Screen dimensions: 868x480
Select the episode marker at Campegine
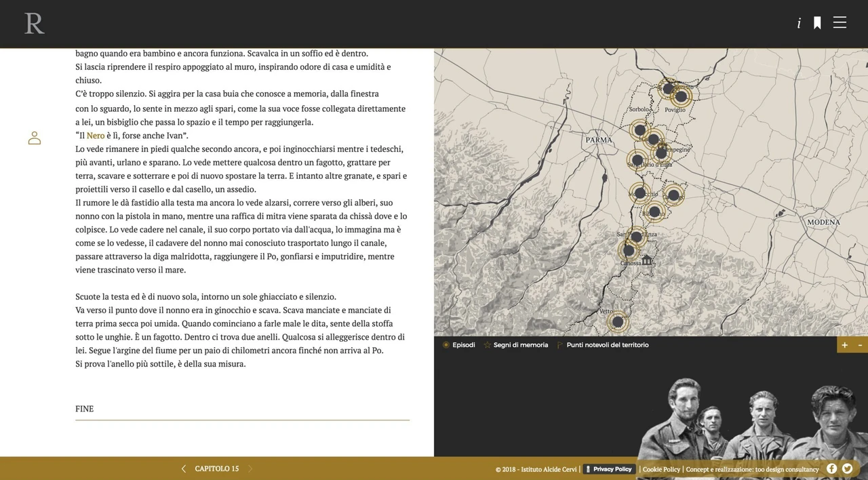point(661,153)
